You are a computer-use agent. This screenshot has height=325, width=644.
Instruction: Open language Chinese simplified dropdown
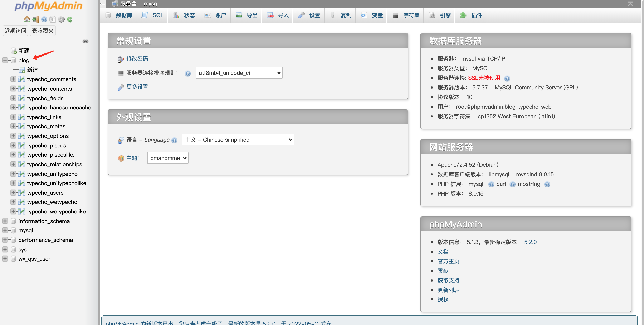238,140
